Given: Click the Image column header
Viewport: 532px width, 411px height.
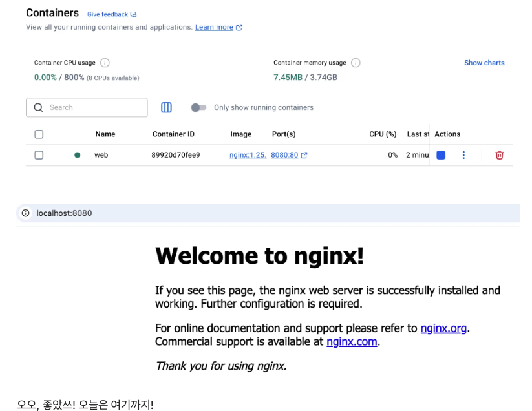Looking at the screenshot, I should point(241,134).
